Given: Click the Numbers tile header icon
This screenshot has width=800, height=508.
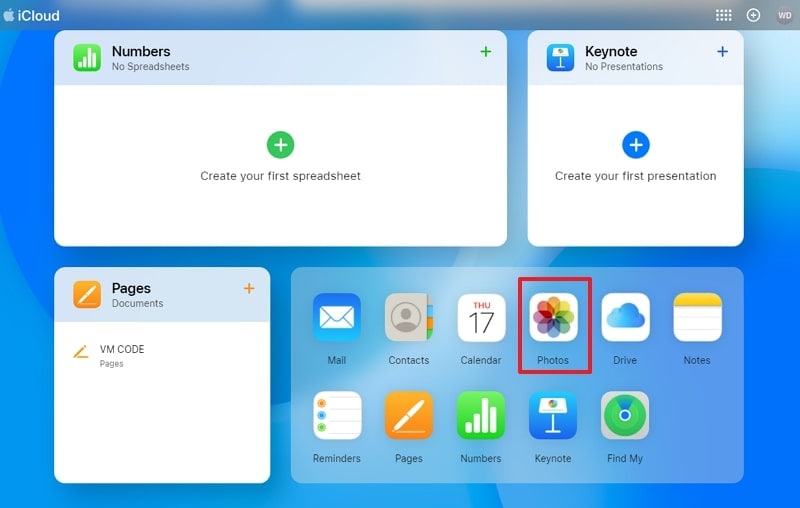Looking at the screenshot, I should pyautogui.click(x=87, y=57).
